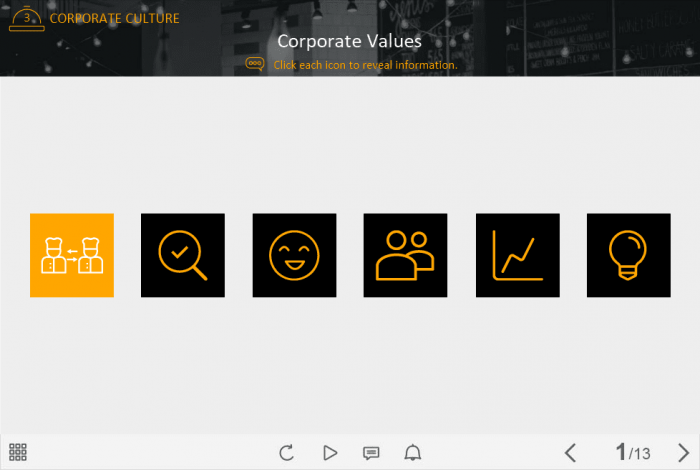Go to previous slide arrow

[570, 452]
